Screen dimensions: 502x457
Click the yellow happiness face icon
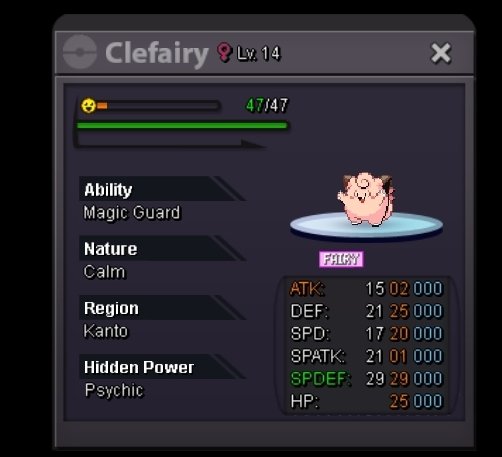88,106
